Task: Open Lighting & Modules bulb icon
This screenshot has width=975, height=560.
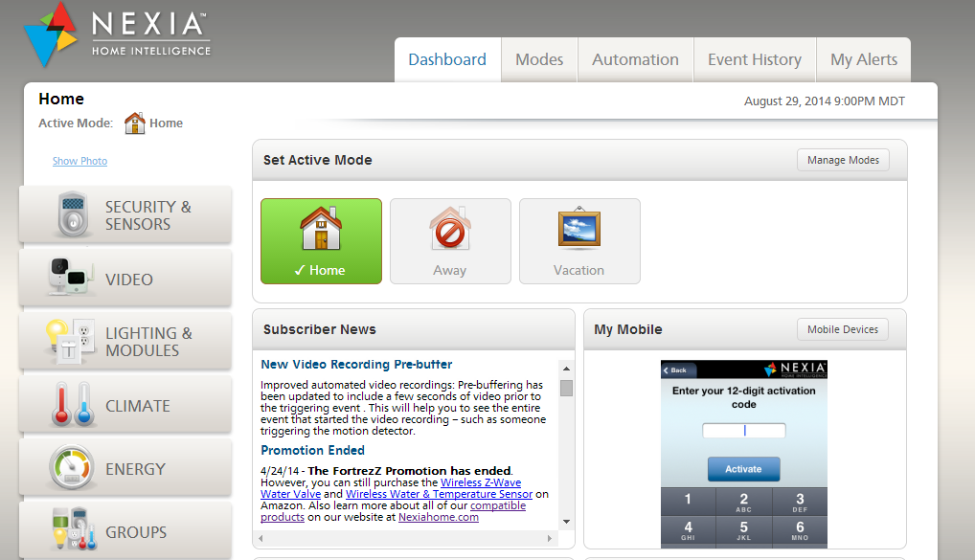Action: [69, 341]
